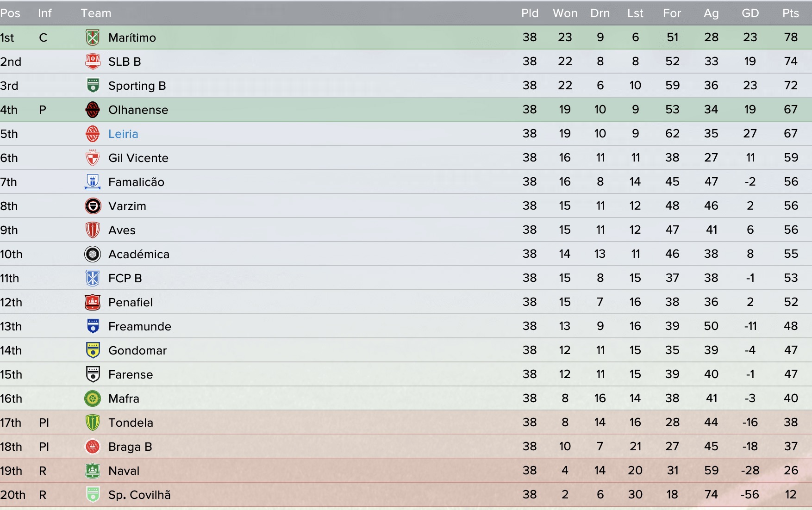Open the Gil Vicente crest icon
Screen dimensions: 812x510
(x=93, y=158)
